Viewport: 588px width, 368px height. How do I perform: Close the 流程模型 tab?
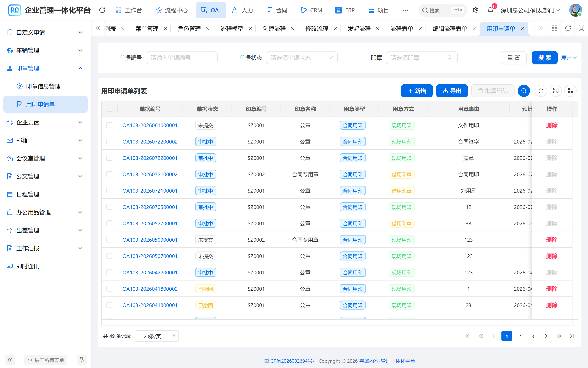click(x=250, y=29)
